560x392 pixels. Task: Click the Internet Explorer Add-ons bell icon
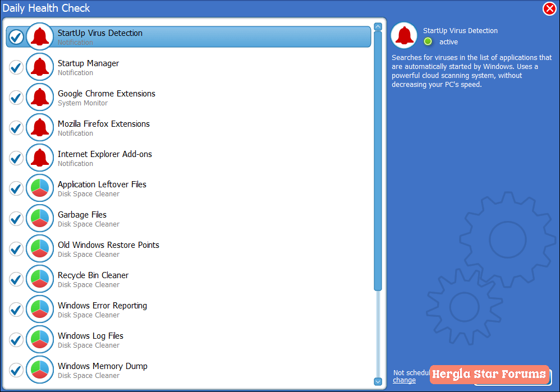[40, 158]
